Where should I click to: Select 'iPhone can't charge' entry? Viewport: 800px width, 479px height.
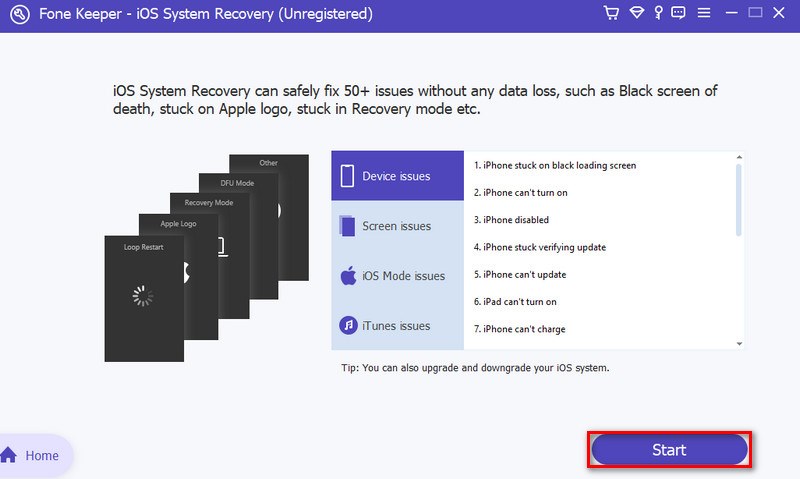(x=519, y=329)
